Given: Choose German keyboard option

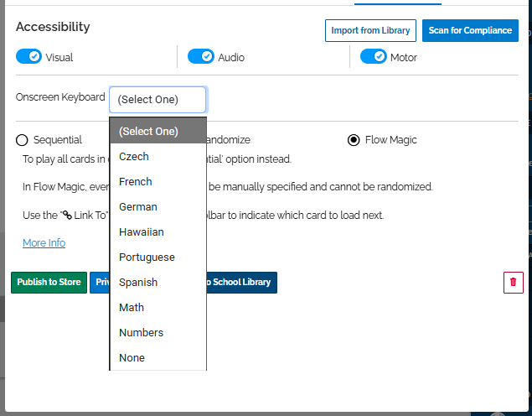Looking at the screenshot, I should 158,207.
